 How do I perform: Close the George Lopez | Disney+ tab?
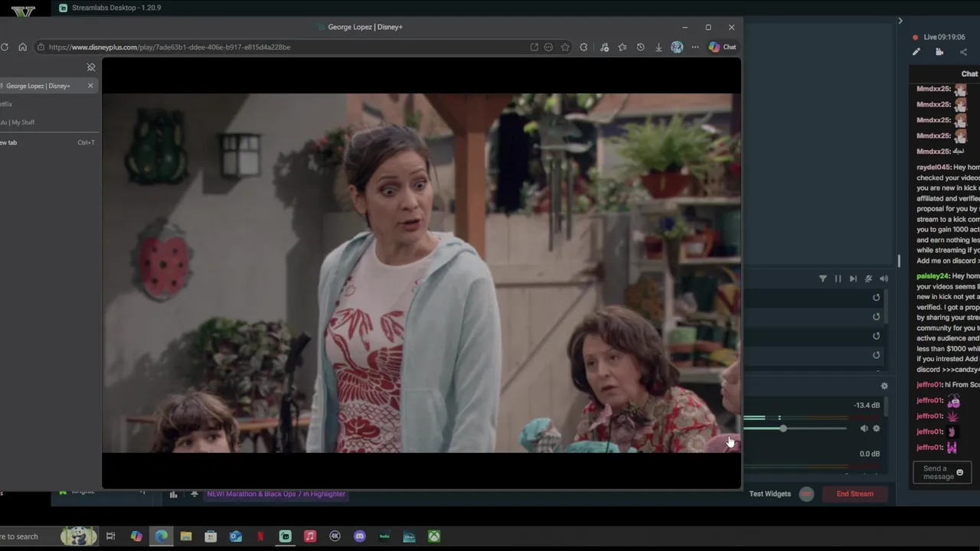point(90,86)
